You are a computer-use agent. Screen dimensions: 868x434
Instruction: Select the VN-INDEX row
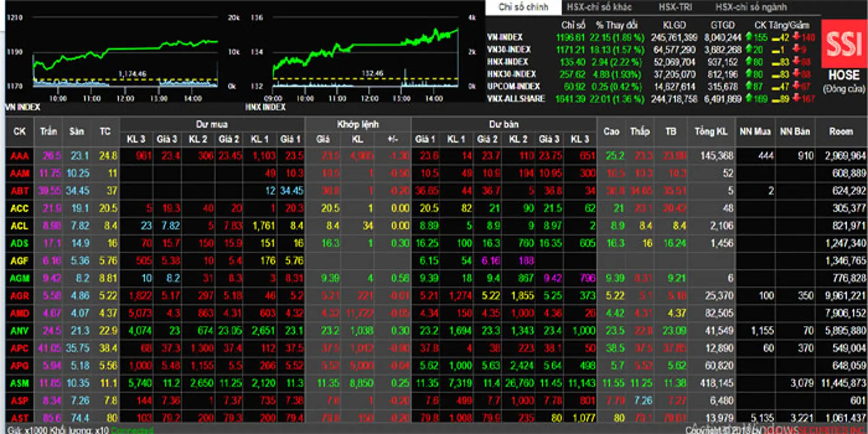tap(651, 38)
